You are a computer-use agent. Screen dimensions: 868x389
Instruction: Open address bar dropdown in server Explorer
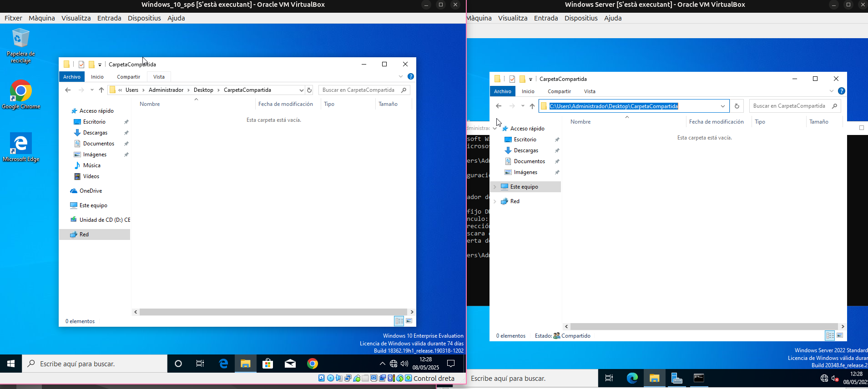click(x=723, y=106)
